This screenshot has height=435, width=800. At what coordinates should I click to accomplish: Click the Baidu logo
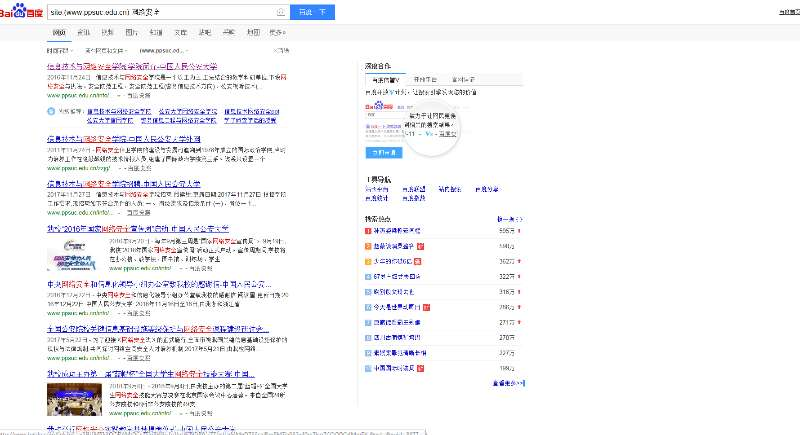point(21,11)
